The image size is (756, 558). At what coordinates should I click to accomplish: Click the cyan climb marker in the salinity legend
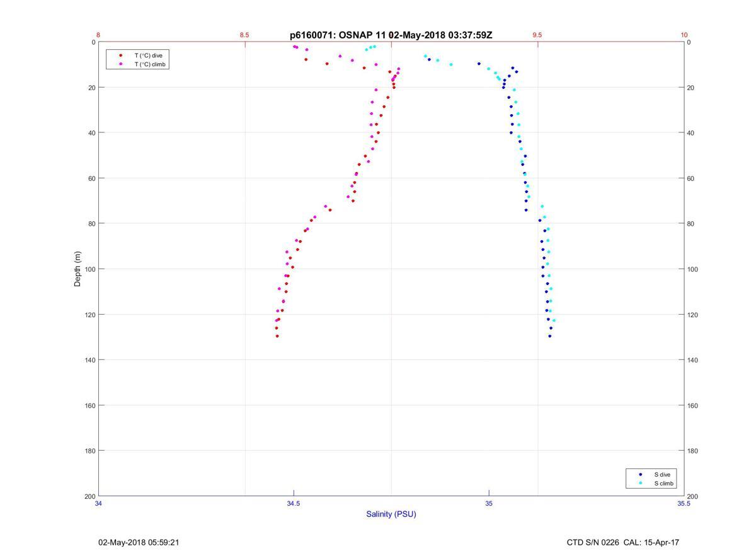[641, 483]
